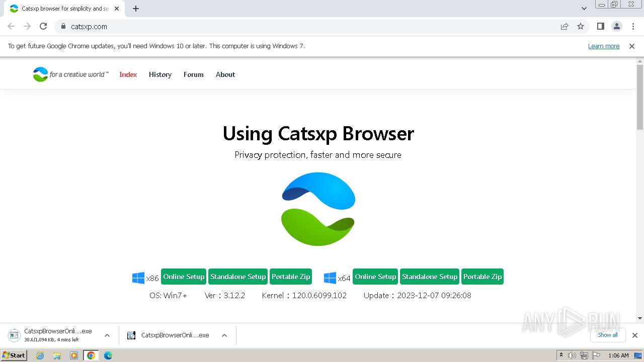Open File Explorer from taskbar

point(57,355)
